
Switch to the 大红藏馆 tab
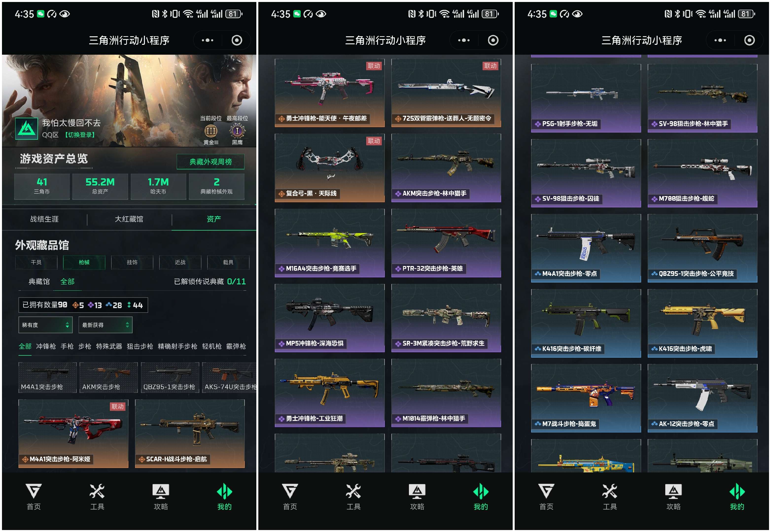[x=129, y=219]
